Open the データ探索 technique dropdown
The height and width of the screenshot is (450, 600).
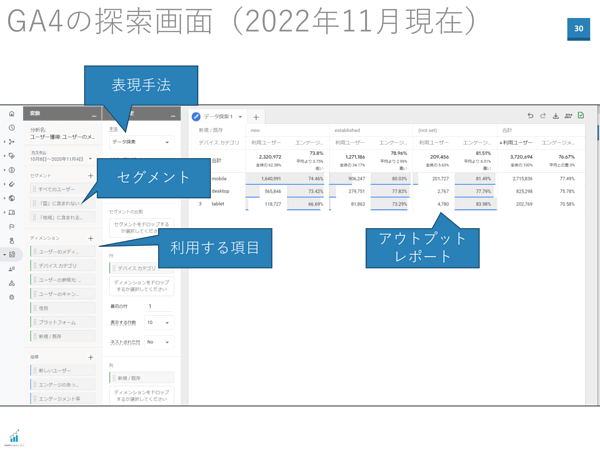tap(142, 142)
